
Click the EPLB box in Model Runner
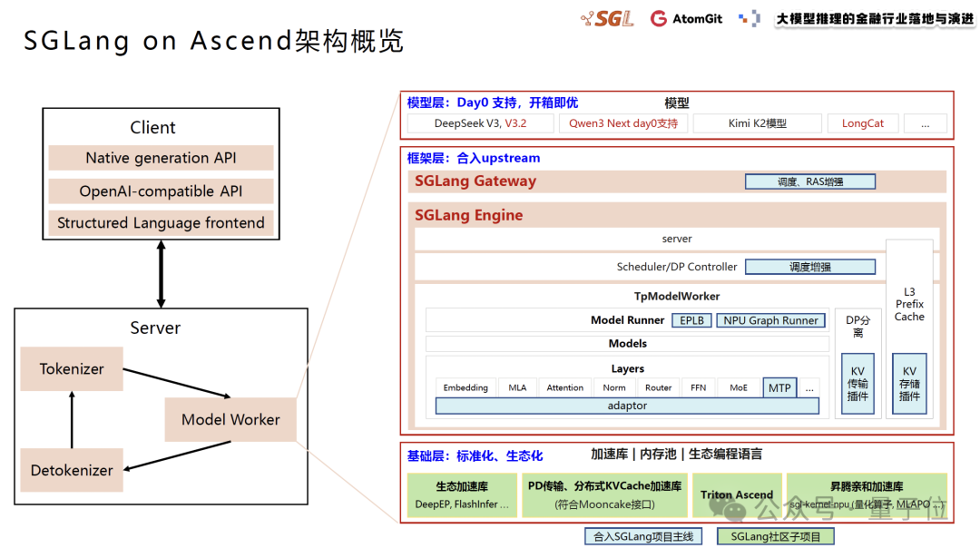pos(691,320)
